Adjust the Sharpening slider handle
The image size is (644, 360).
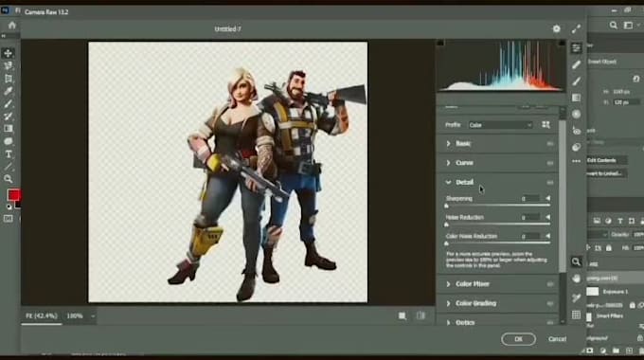pos(446,206)
